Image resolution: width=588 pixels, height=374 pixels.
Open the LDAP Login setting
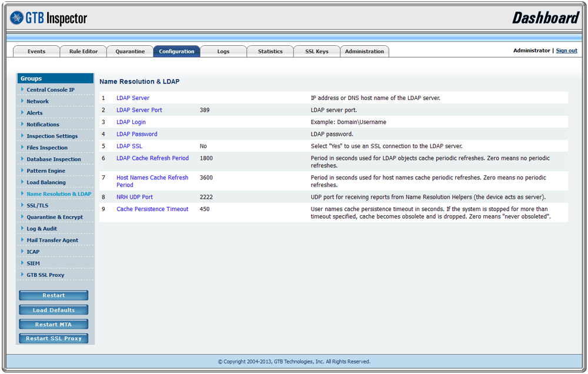(x=131, y=122)
